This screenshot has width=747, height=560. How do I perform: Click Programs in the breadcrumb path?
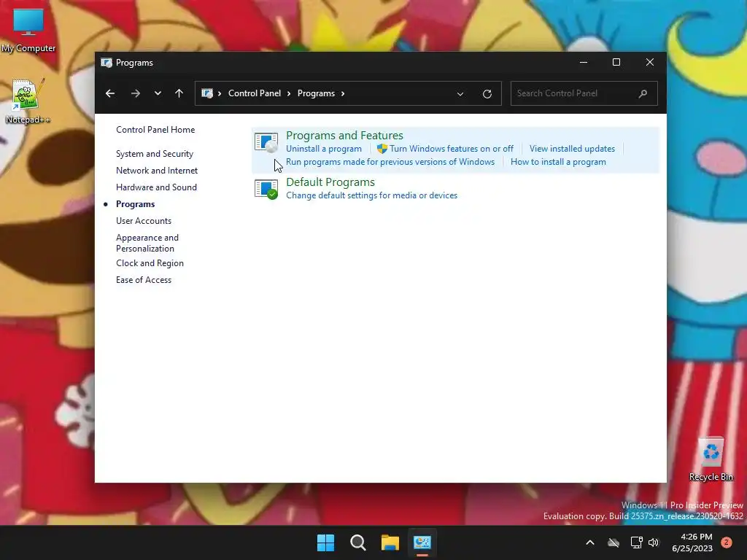[316, 93]
